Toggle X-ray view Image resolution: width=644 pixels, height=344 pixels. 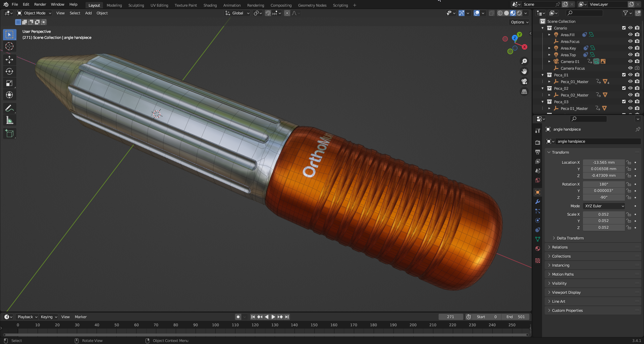491,13
